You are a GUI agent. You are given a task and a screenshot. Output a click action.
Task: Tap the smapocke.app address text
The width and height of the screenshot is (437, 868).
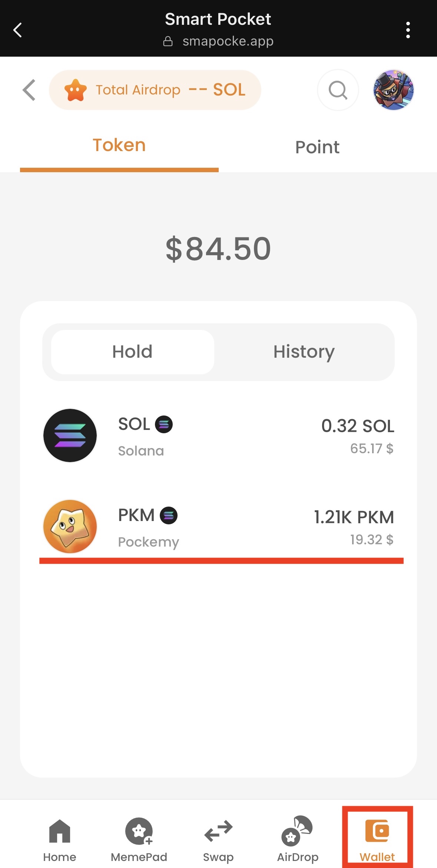tap(228, 41)
